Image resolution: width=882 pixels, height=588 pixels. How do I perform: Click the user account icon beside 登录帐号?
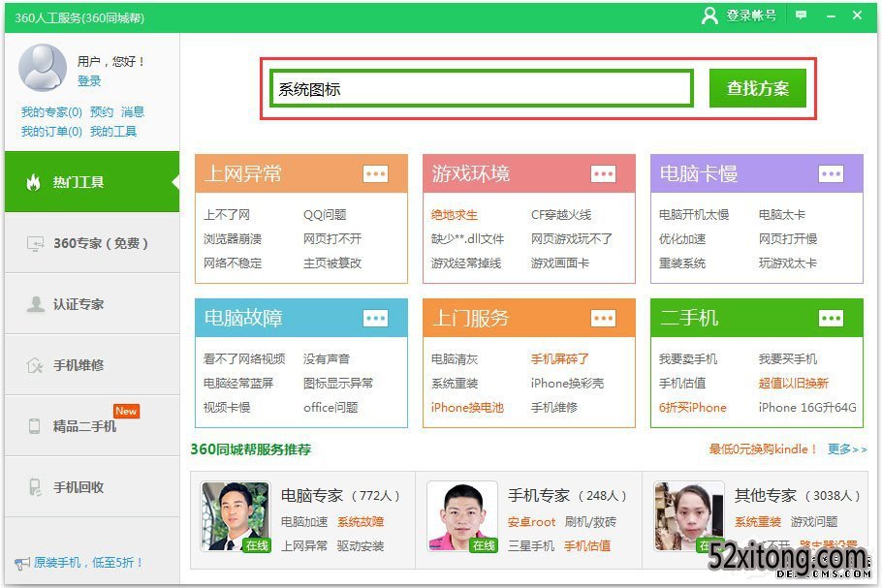[x=709, y=15]
